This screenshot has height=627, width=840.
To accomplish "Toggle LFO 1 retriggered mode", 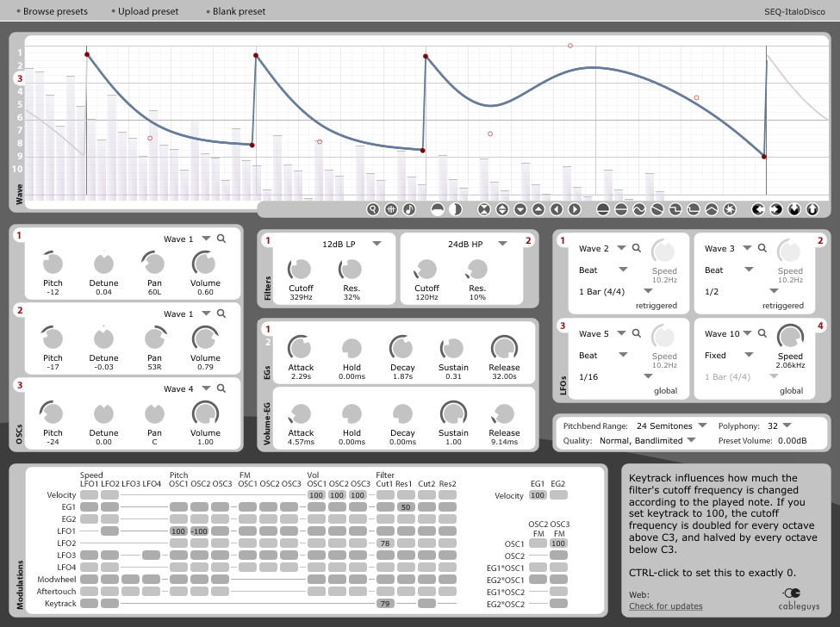I will [x=656, y=305].
